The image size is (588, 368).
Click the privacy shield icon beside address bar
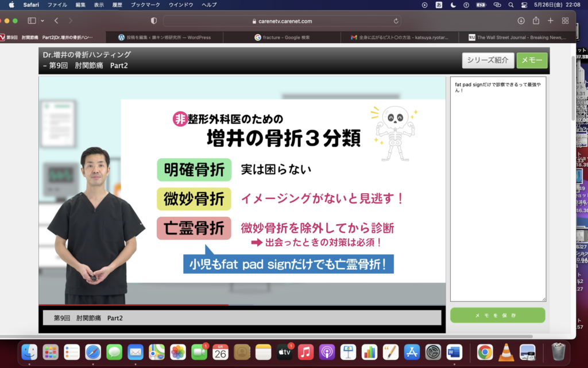(x=153, y=21)
